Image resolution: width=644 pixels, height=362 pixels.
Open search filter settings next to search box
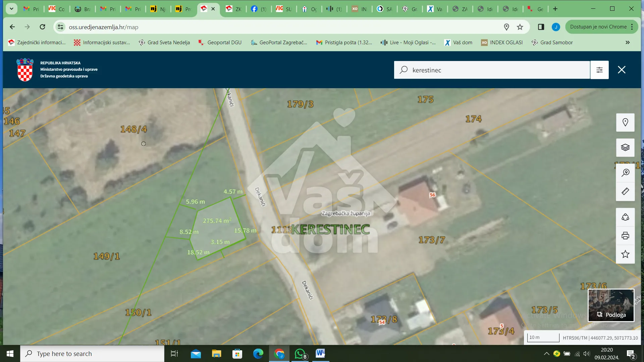599,70
